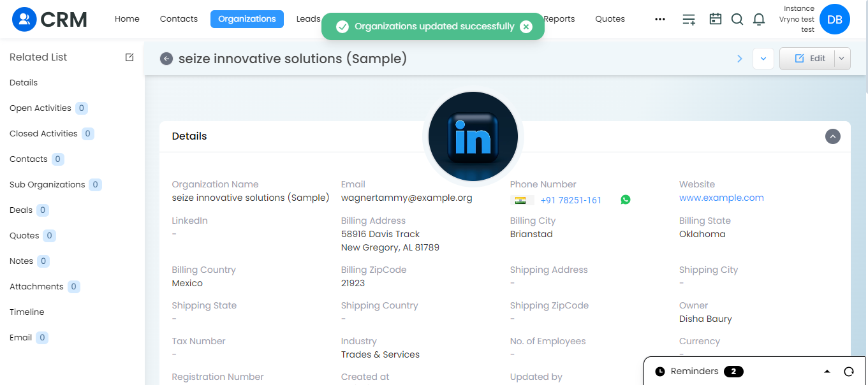Click the India flag icon
This screenshot has width=868, height=385.
pyautogui.click(x=522, y=200)
